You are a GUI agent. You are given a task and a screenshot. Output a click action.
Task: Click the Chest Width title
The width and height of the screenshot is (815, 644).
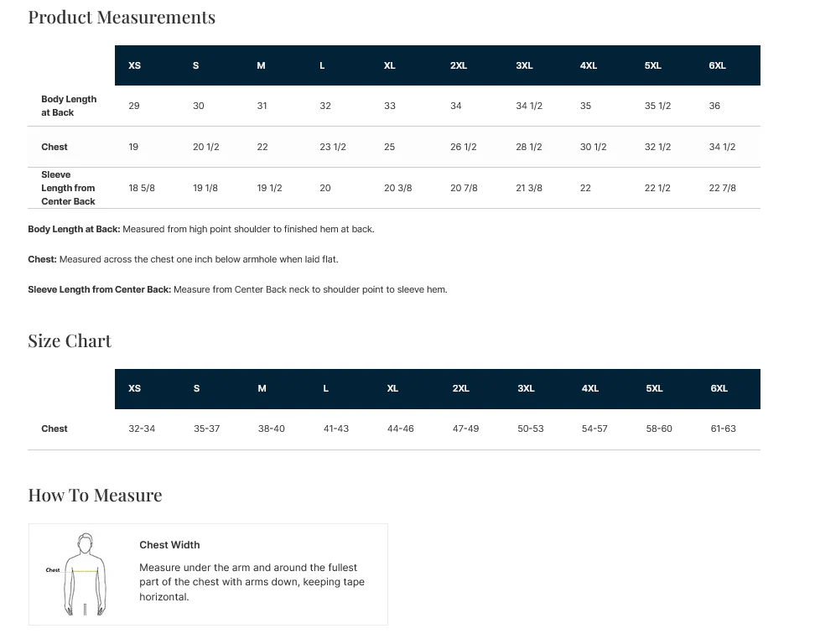point(169,545)
